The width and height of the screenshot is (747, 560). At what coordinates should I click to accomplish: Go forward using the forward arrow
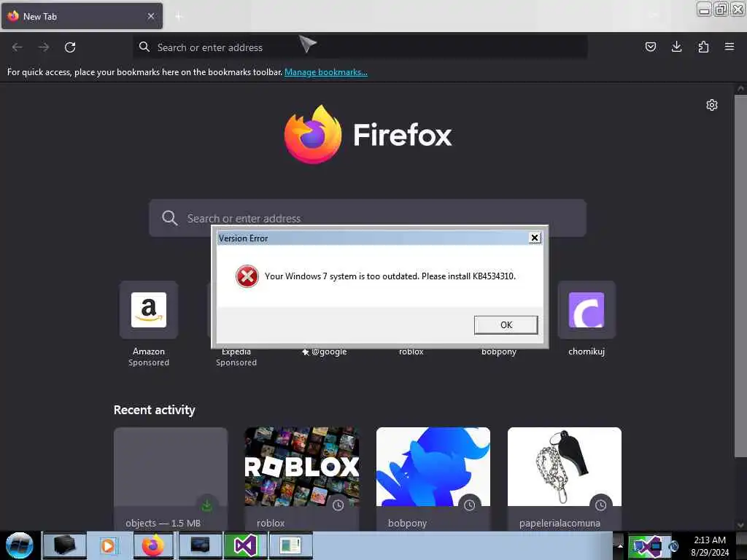click(x=44, y=47)
